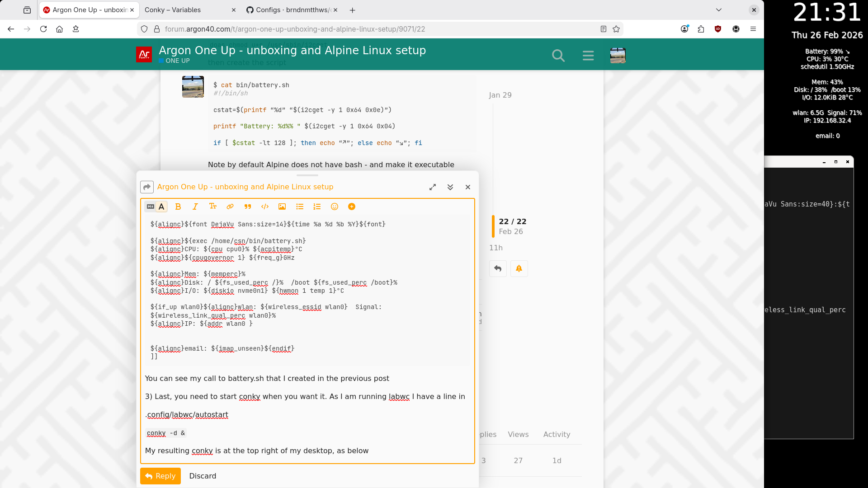Screen dimensions: 868x488
Task: Switch composer to rich text mode
Action: [x=161, y=206]
